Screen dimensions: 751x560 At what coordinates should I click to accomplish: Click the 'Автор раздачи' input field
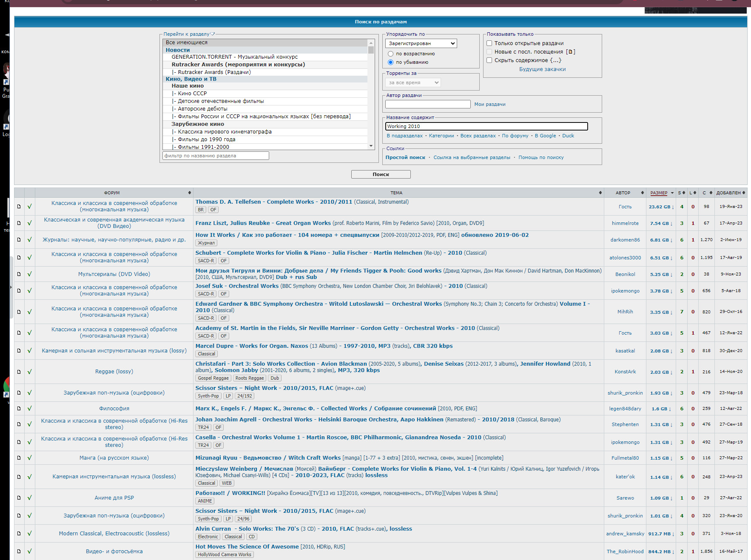pyautogui.click(x=427, y=104)
